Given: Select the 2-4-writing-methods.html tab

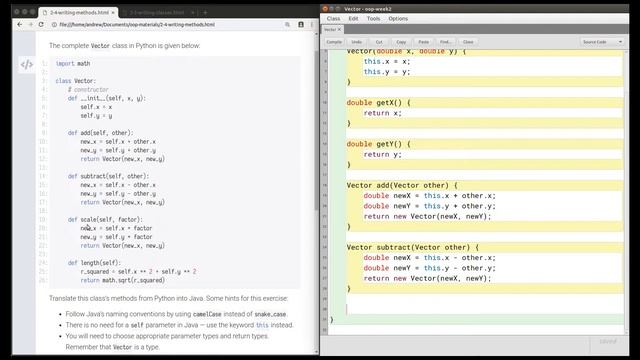Looking at the screenshot, I should pos(79,13).
